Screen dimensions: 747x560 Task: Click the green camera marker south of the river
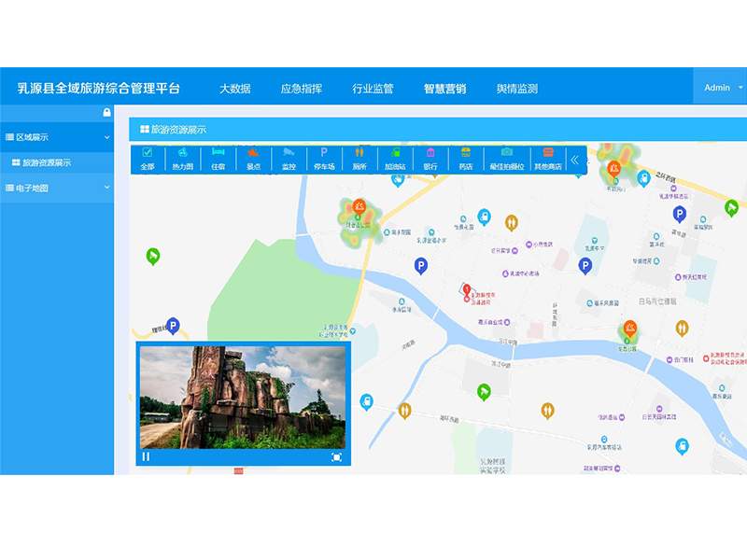[484, 392]
